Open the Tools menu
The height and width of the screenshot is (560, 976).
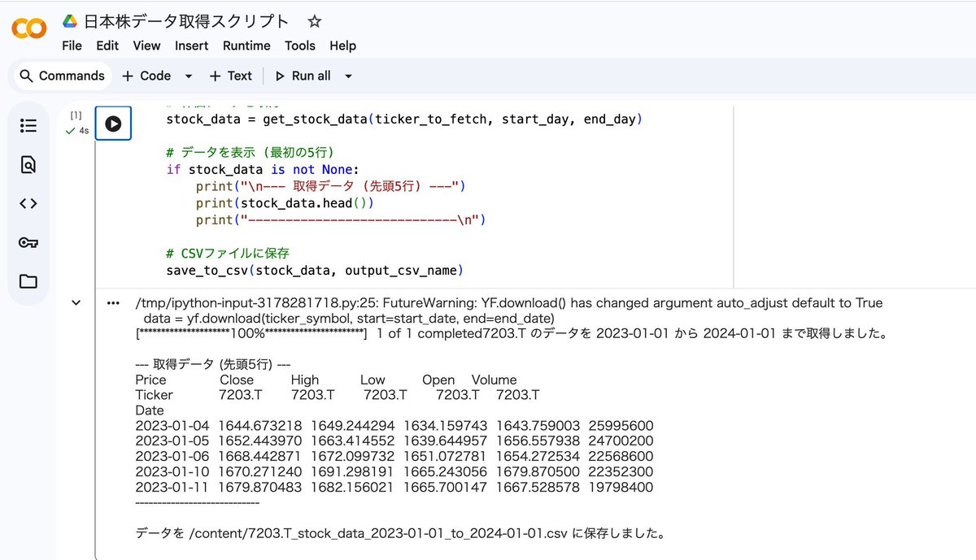pos(300,46)
